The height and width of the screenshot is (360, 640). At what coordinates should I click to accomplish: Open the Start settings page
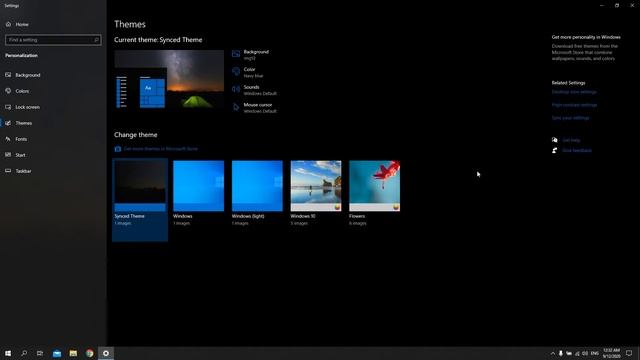click(20, 155)
